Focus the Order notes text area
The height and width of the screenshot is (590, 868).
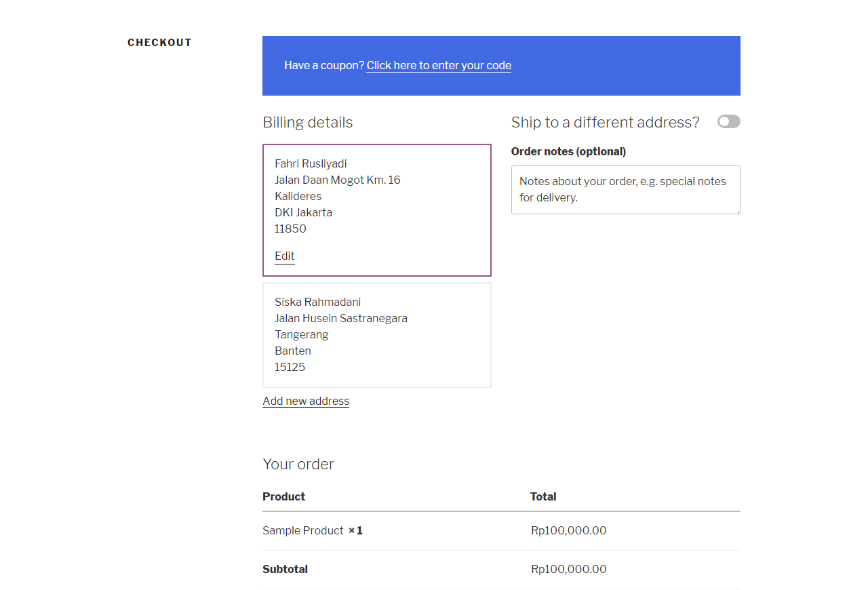click(x=625, y=190)
